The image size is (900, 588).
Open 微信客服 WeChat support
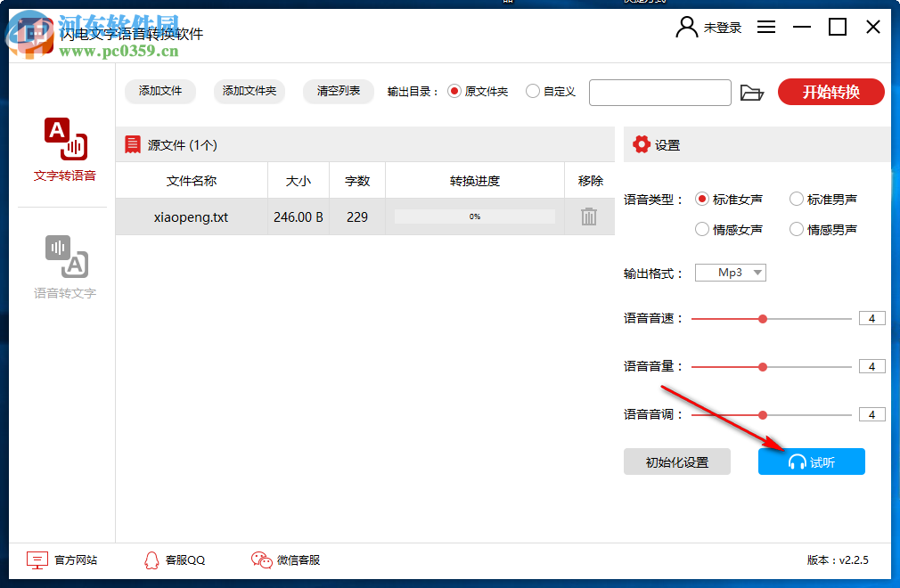pos(286,559)
